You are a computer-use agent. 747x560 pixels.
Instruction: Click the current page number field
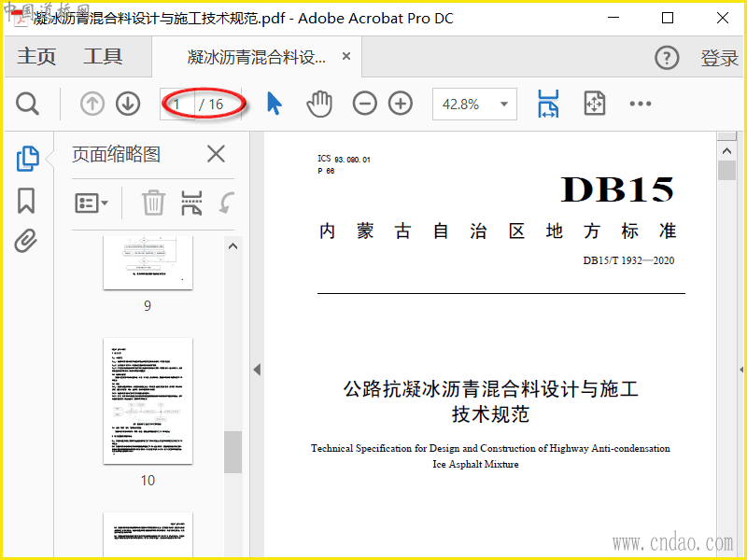(x=177, y=104)
